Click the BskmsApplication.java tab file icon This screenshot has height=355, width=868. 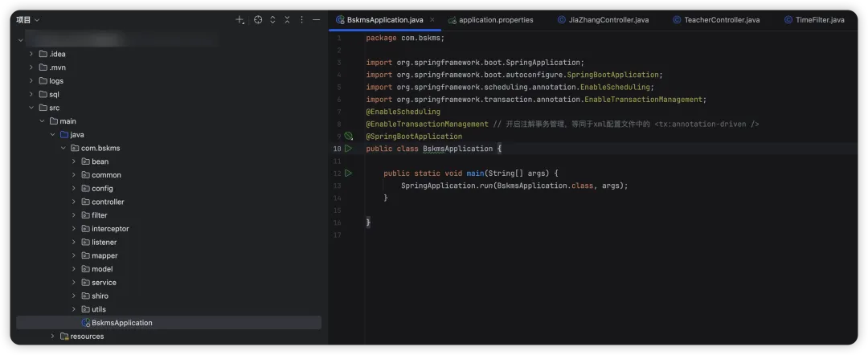pos(341,20)
